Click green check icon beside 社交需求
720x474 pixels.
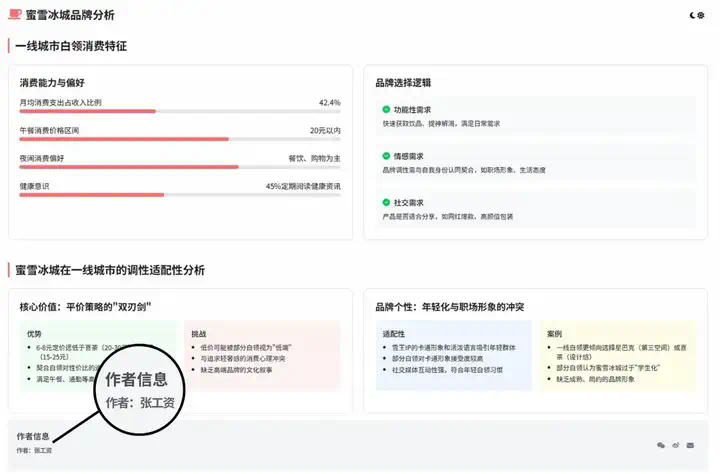pos(386,202)
